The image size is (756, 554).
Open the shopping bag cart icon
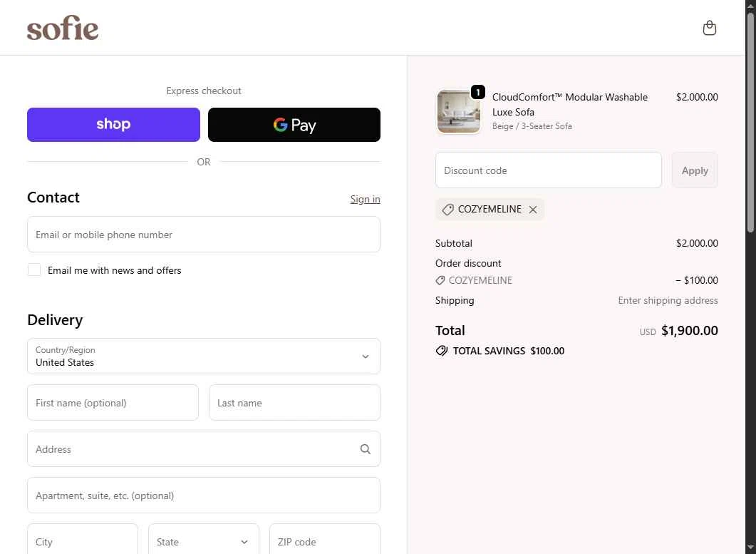tap(709, 28)
